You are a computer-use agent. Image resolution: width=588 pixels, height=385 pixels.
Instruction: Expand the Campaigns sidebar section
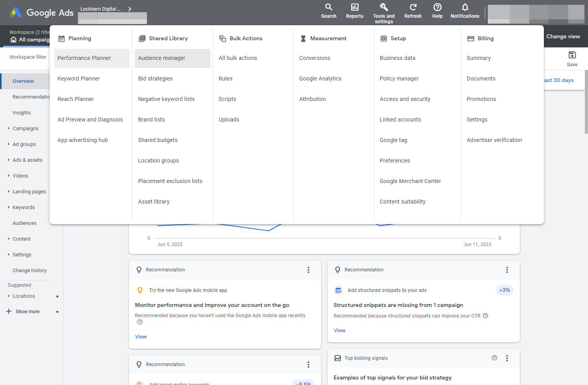pyautogui.click(x=9, y=128)
